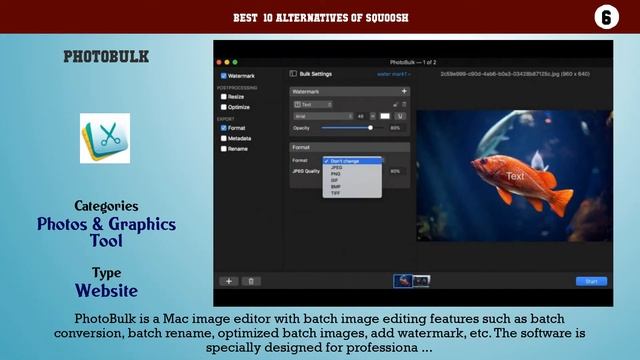Viewport: 640px width, 360px height.
Task: Select the second image thumbnail
Action: coord(421,281)
